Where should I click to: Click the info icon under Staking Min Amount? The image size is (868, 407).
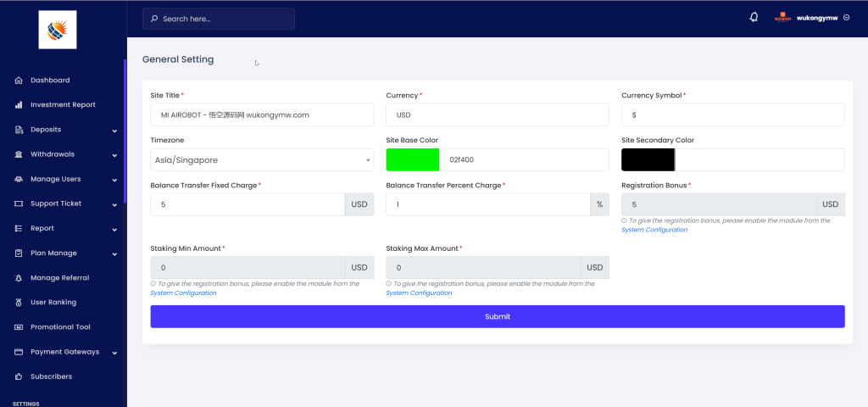pyautogui.click(x=153, y=283)
